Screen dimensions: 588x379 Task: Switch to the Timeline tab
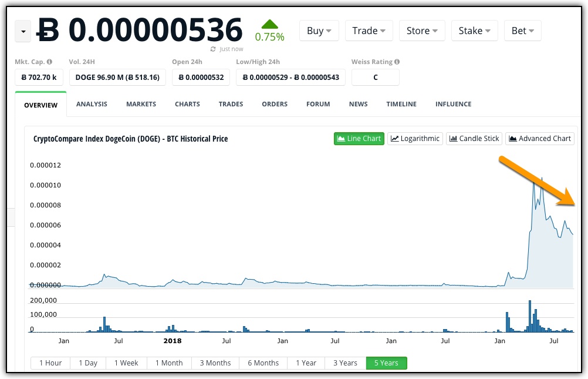click(401, 104)
